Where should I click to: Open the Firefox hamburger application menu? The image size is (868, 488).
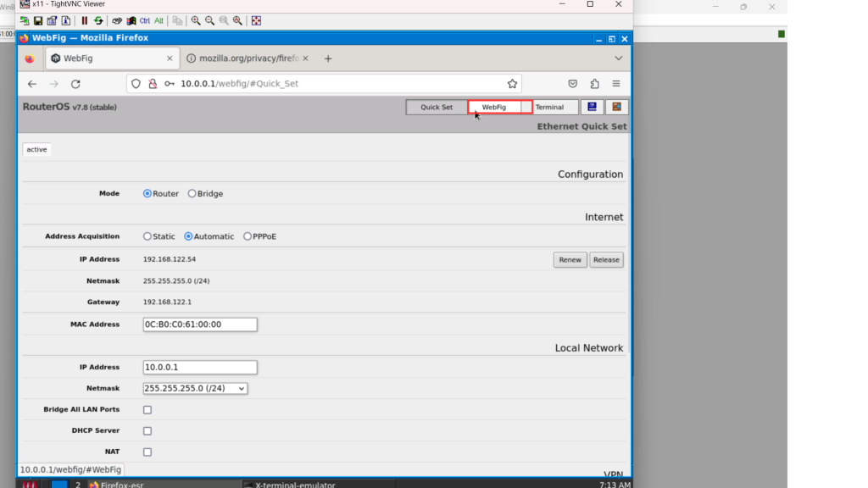[x=616, y=84]
